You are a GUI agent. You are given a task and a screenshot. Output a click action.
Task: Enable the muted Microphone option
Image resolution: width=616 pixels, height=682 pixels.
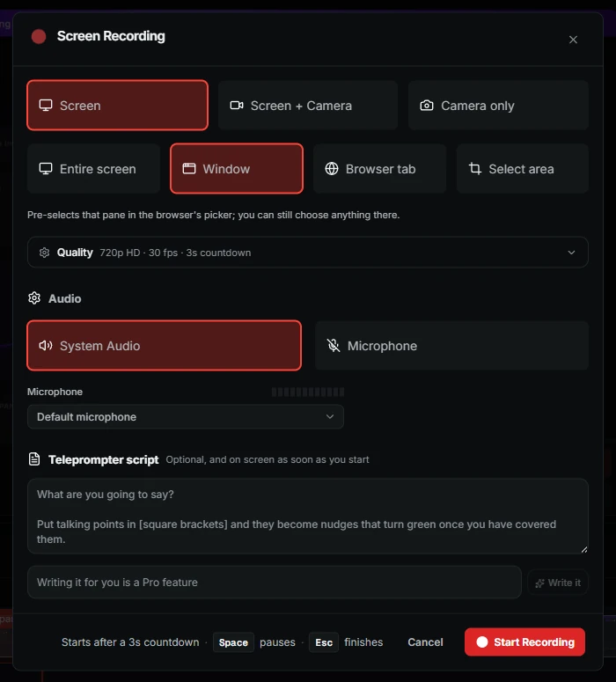451,346
